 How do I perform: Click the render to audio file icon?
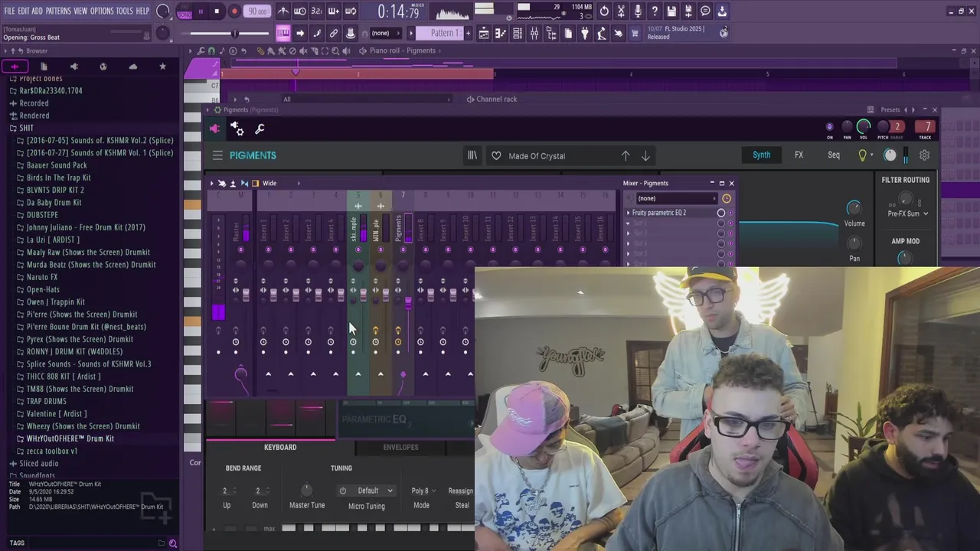[x=688, y=11]
